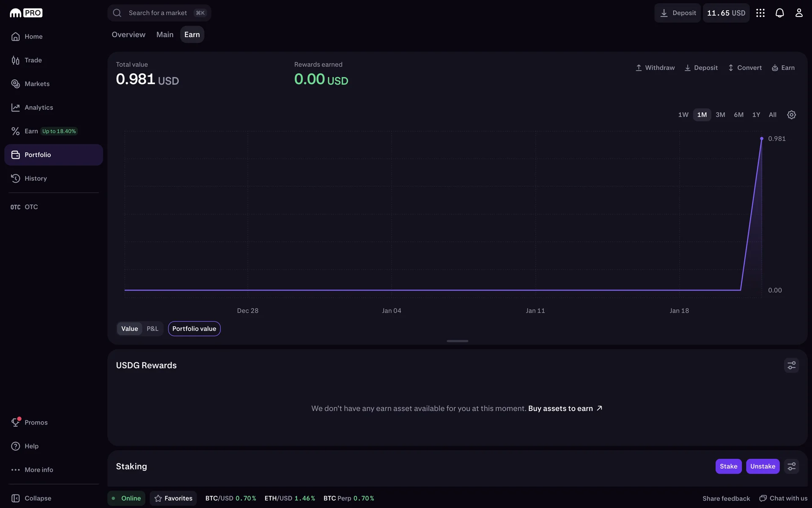Click the user account profile icon
The width and height of the screenshot is (812, 508).
(798, 13)
